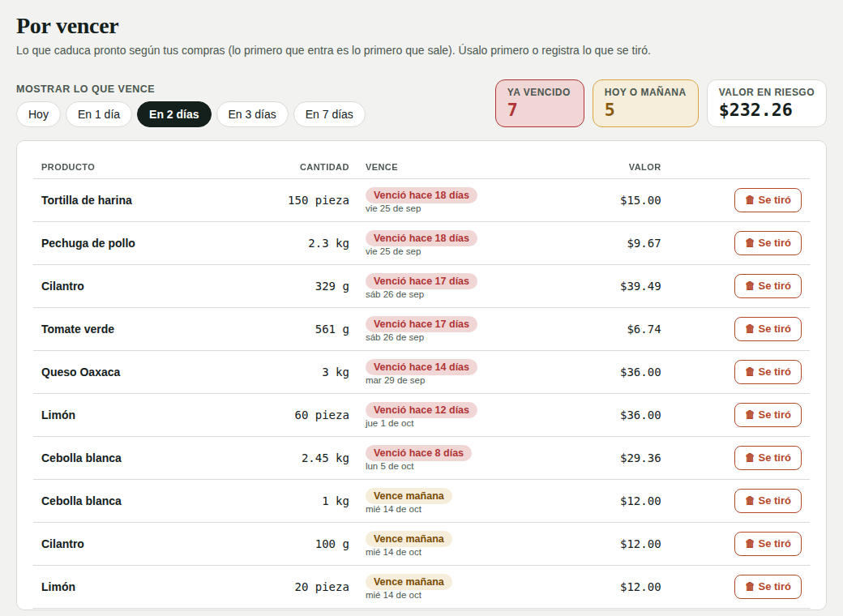The width and height of the screenshot is (843, 616).
Task: Click the trash icon for Cilantro 329 g
Action: pyautogui.click(x=750, y=286)
